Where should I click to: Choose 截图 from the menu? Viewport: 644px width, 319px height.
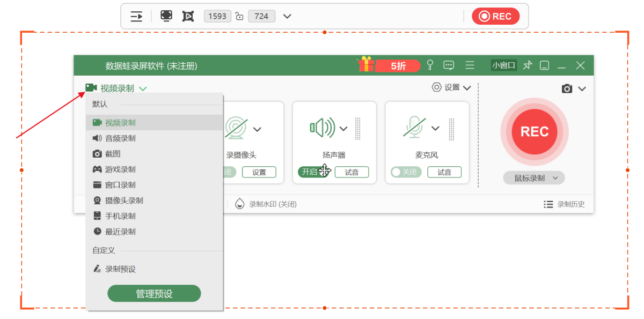[154, 154]
